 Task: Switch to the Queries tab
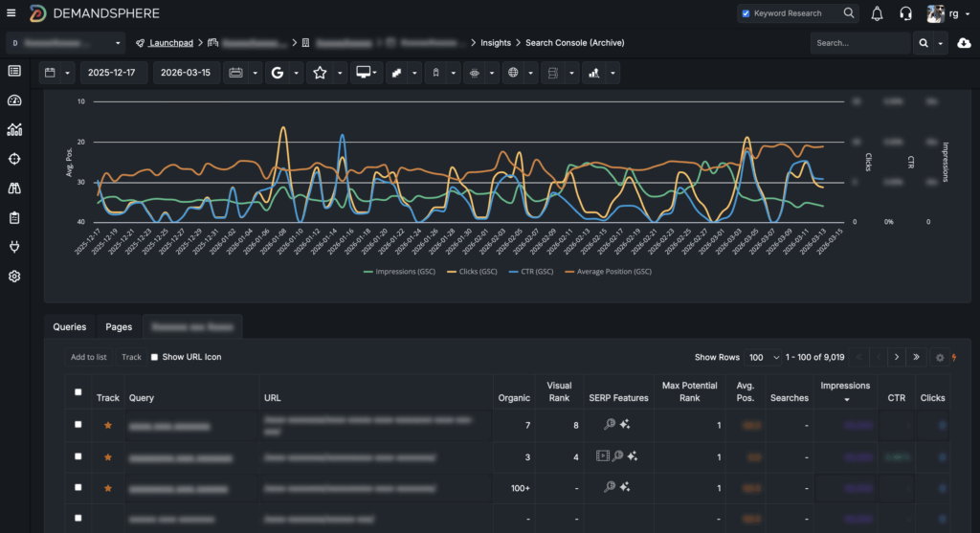click(x=70, y=327)
